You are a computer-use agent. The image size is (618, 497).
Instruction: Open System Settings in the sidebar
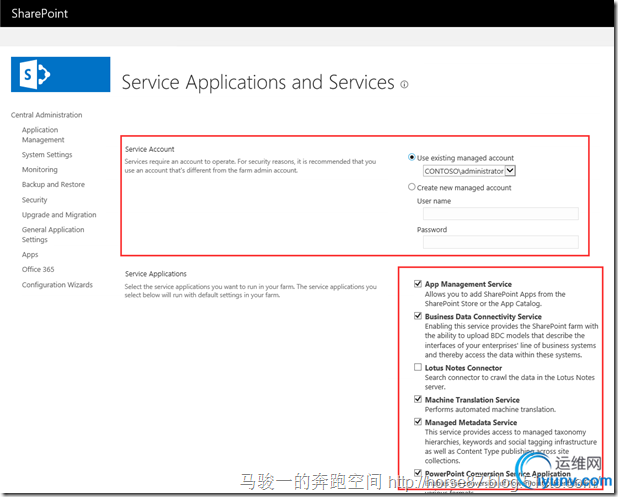click(47, 154)
